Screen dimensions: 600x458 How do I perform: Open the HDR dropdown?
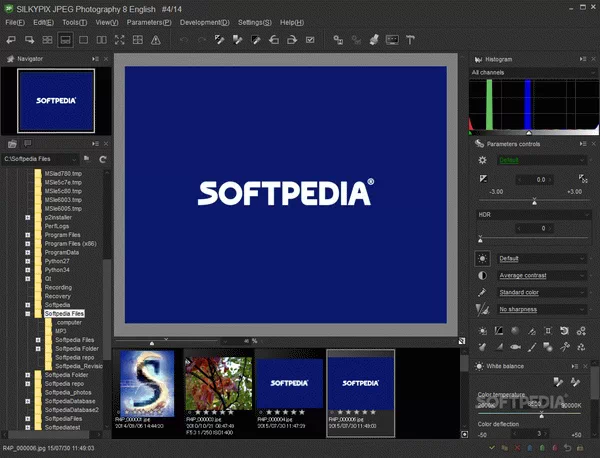[533, 215]
